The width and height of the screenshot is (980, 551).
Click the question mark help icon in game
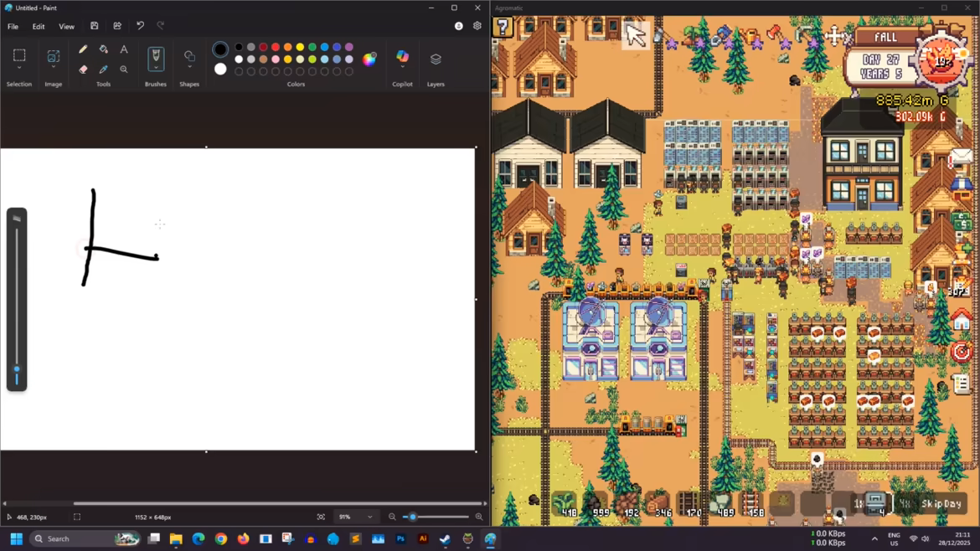click(x=503, y=28)
